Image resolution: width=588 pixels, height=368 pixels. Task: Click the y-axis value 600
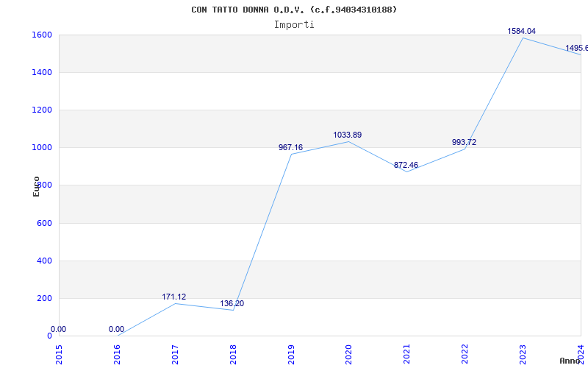[x=45, y=223]
